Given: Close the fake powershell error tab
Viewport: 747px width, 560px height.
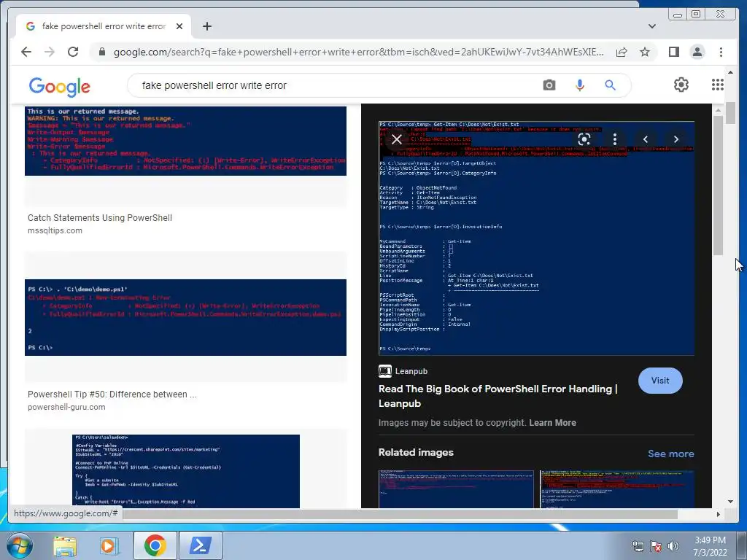Looking at the screenshot, I should click(179, 26).
